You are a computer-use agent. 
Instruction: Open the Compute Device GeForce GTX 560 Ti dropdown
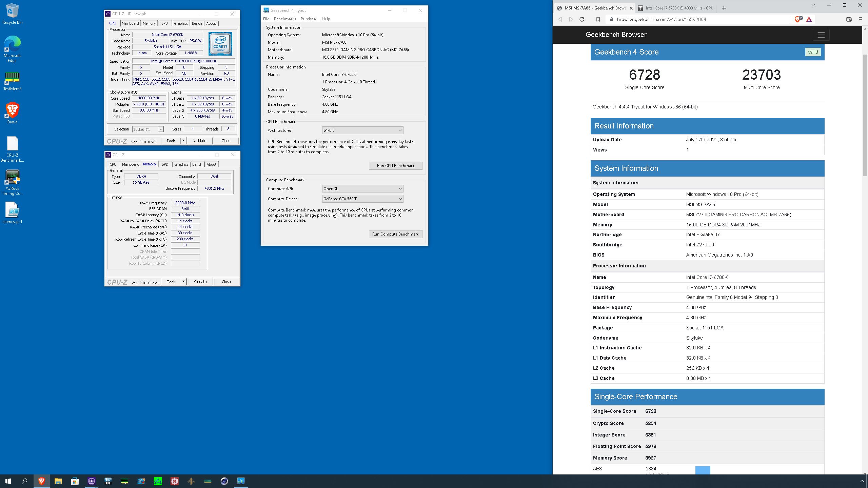(x=362, y=199)
